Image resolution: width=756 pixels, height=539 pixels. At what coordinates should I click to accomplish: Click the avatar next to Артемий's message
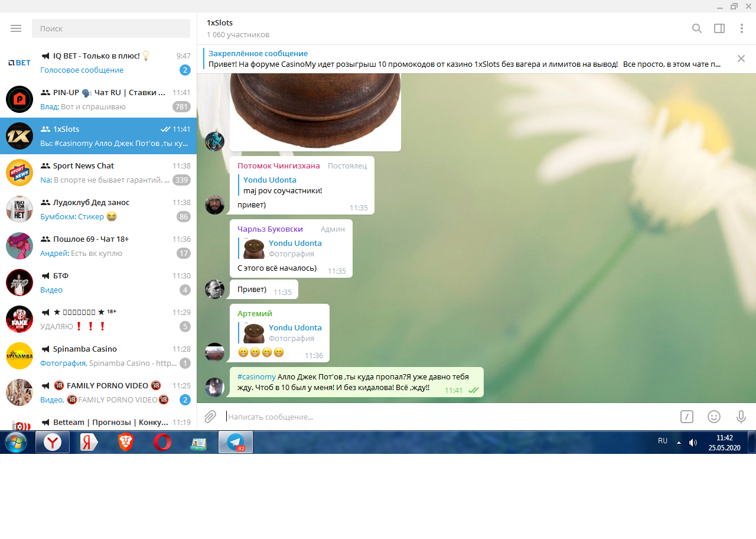click(214, 352)
